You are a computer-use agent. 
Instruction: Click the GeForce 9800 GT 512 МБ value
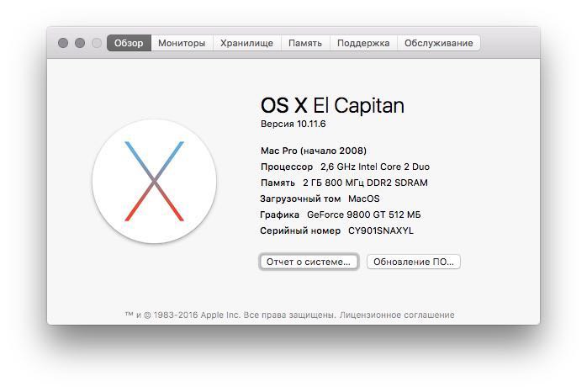[x=364, y=215]
